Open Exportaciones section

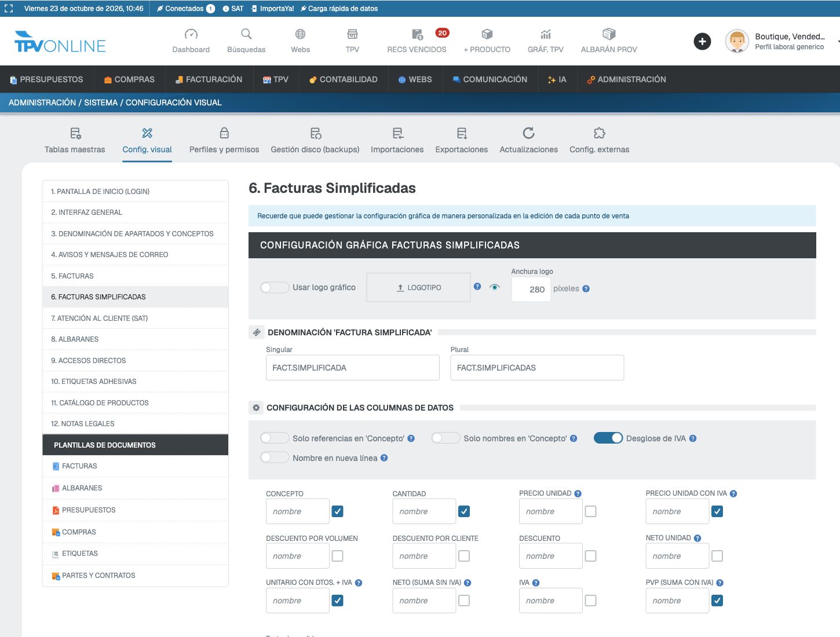(x=462, y=141)
